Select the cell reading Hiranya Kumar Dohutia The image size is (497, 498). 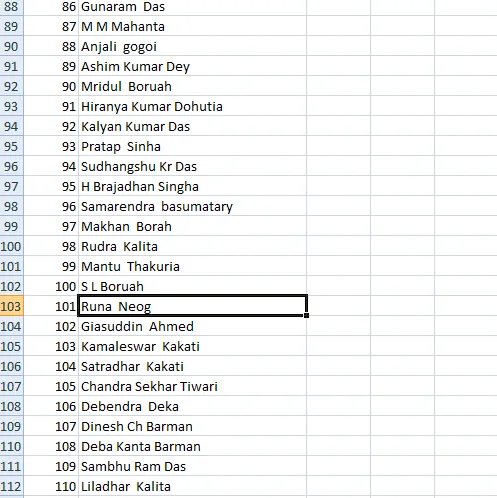[192, 106]
